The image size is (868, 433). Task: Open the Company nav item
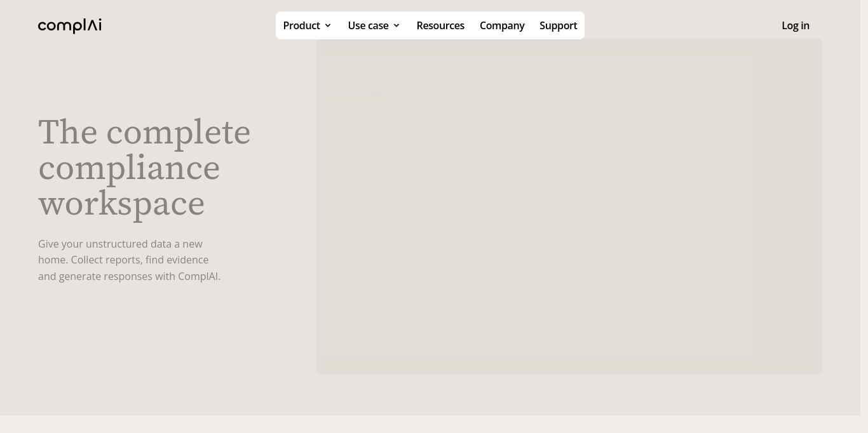[502, 25]
